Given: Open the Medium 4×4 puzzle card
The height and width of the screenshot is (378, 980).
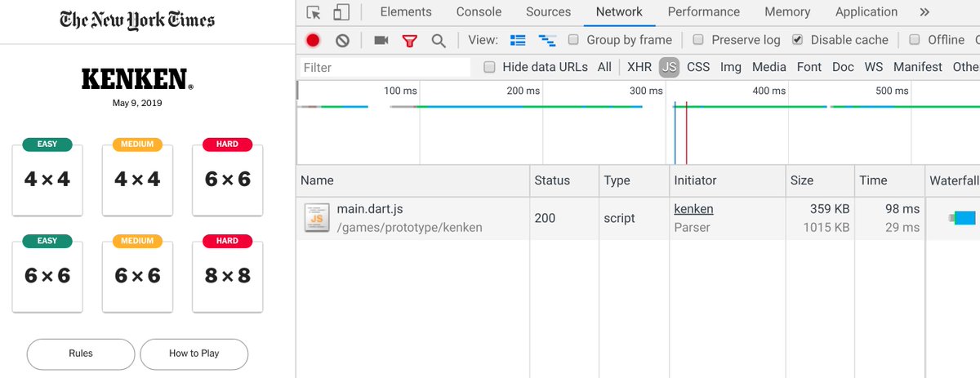Looking at the screenshot, I should (137, 177).
